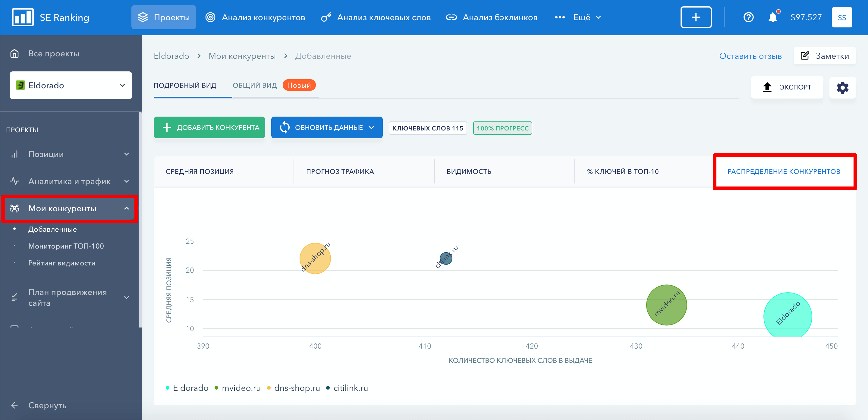The width and height of the screenshot is (868, 420).
Task: Click the refresh icon in Обновить данные
Action: click(x=285, y=127)
